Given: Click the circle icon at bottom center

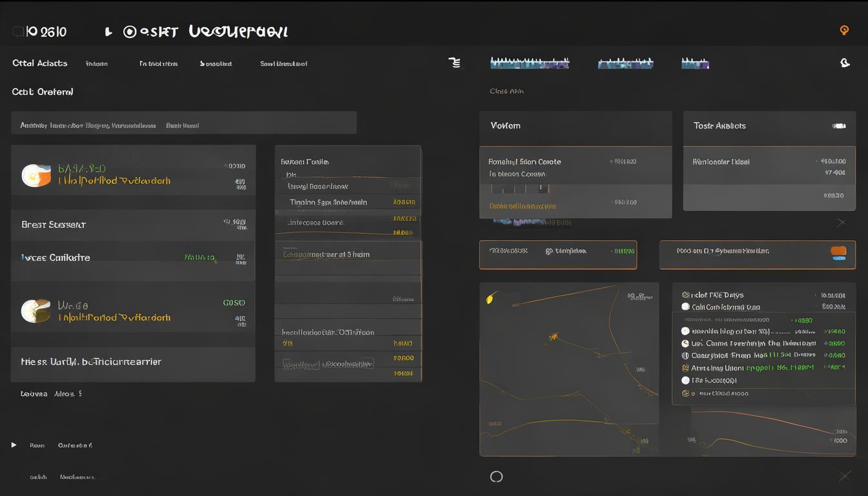Looking at the screenshot, I should click(x=496, y=477).
